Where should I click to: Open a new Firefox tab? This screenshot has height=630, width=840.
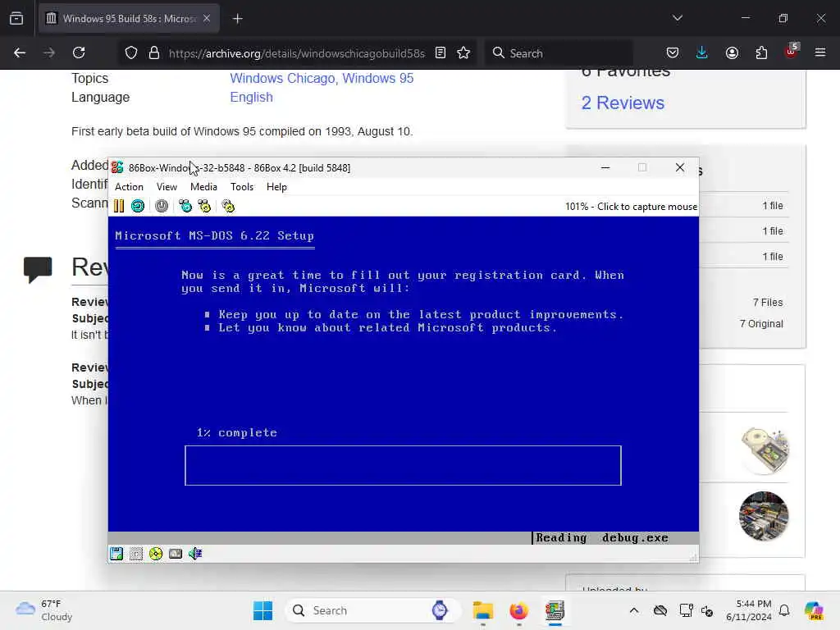pyautogui.click(x=238, y=19)
